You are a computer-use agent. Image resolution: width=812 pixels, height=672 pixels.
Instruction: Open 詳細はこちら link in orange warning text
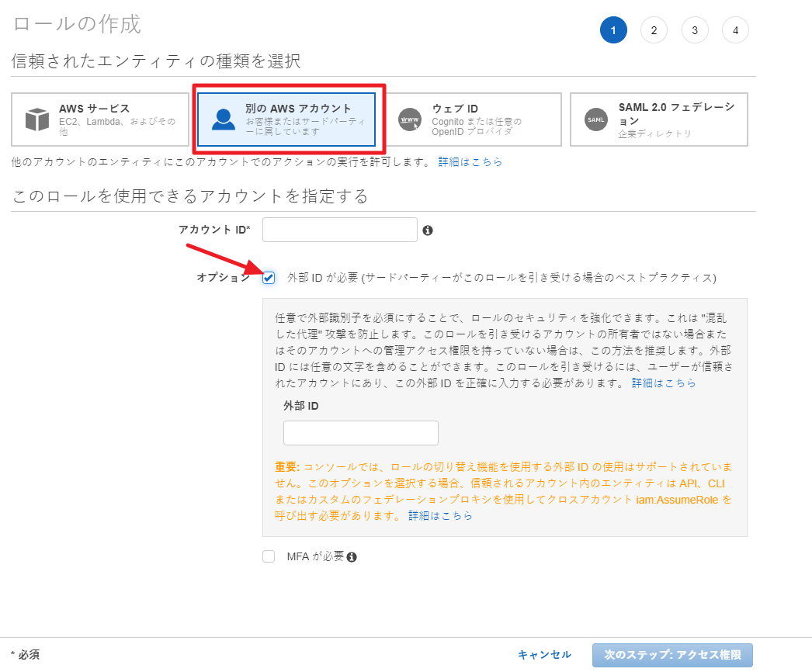point(440,515)
